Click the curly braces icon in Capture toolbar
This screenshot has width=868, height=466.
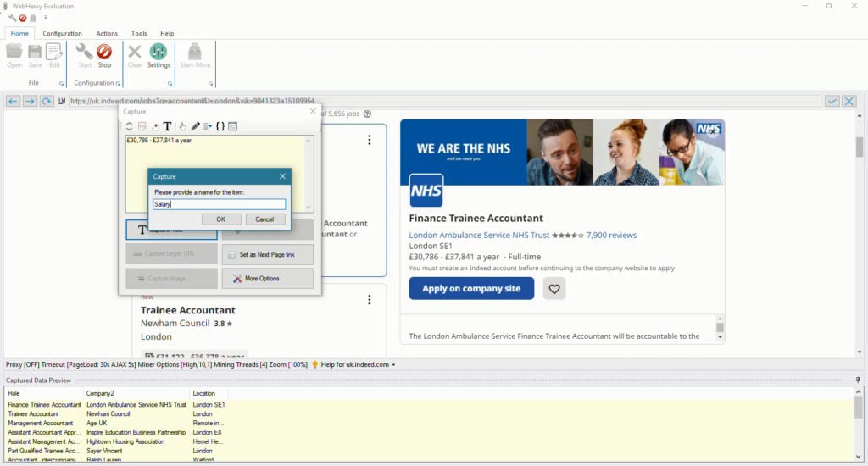point(220,126)
